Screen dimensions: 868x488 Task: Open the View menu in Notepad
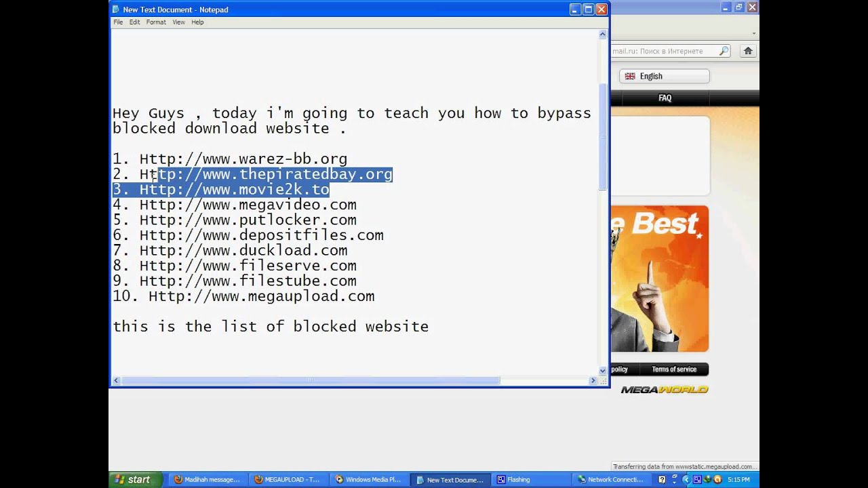click(x=178, y=22)
